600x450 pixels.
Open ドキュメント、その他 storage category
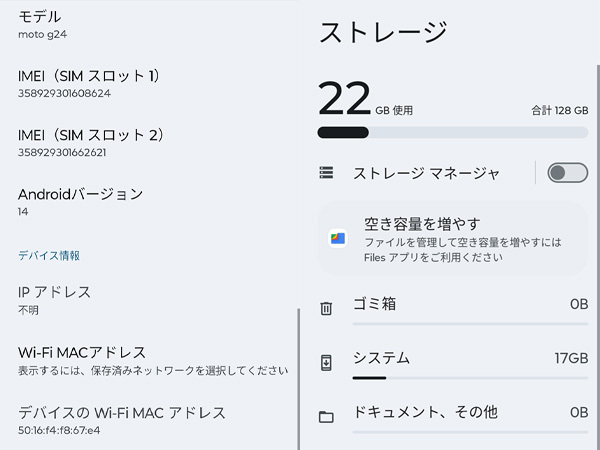(x=470, y=412)
